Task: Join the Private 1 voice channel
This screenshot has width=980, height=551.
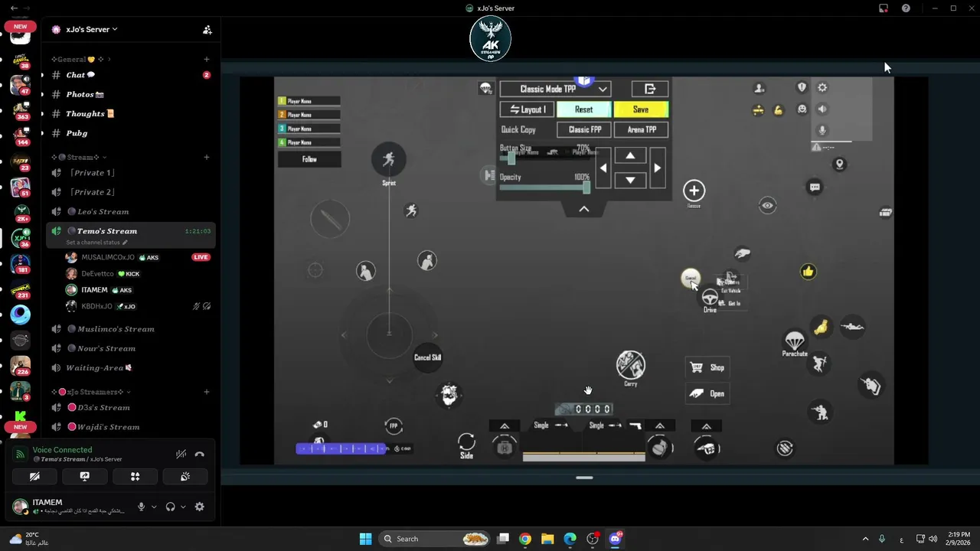Action: (x=131, y=173)
